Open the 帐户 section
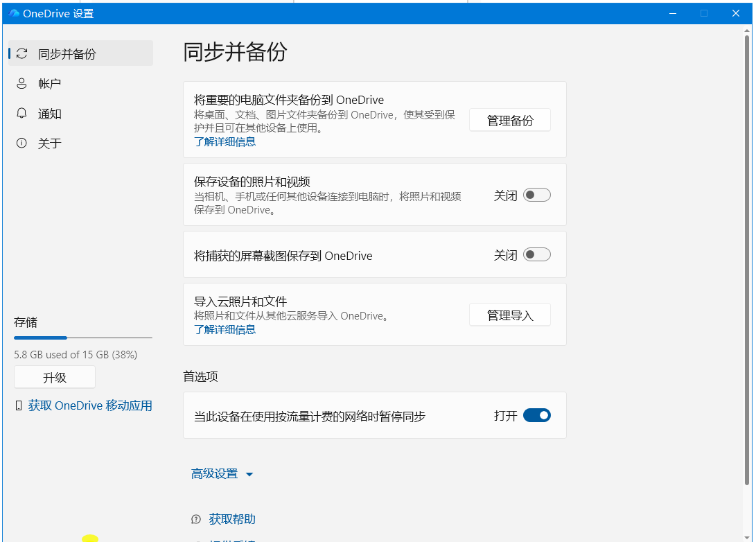This screenshot has height=542, width=756. coord(80,83)
